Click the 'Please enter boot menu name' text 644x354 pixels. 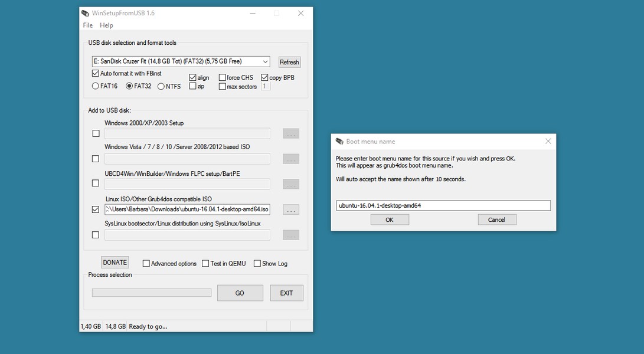click(426, 159)
